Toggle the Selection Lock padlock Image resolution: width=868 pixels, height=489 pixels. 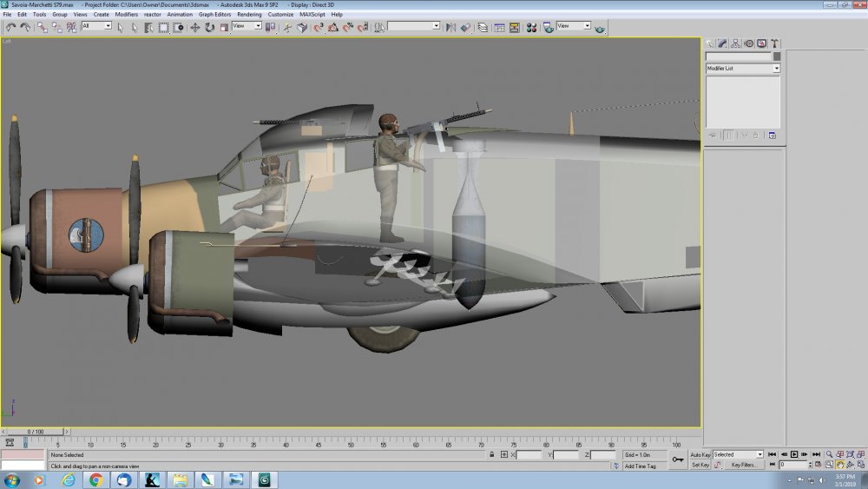pyautogui.click(x=491, y=454)
